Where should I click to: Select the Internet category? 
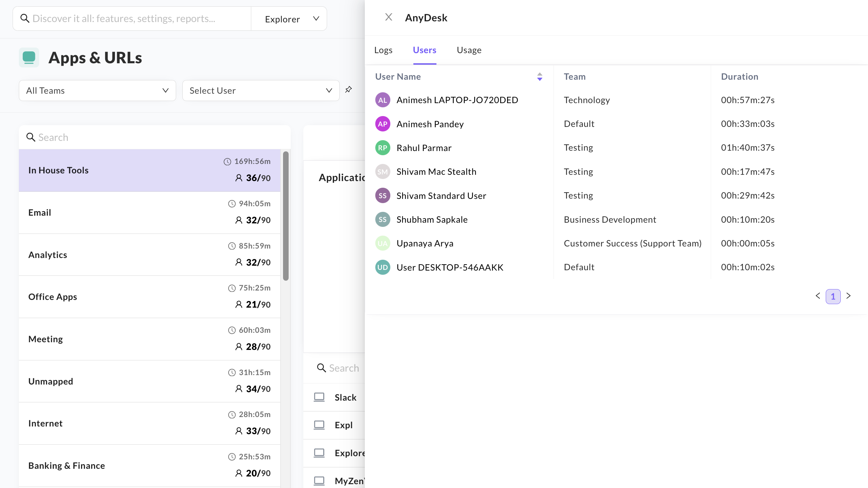pyautogui.click(x=150, y=423)
